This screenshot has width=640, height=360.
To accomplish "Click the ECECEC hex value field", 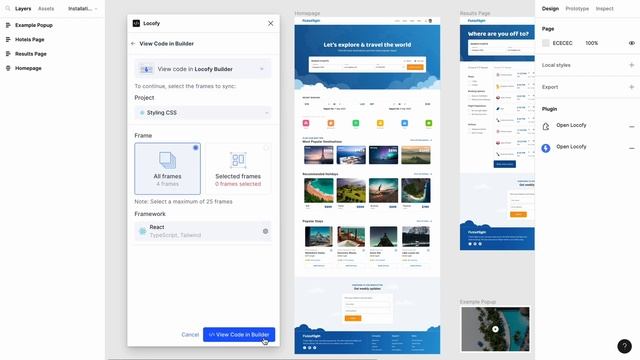I will pos(562,43).
